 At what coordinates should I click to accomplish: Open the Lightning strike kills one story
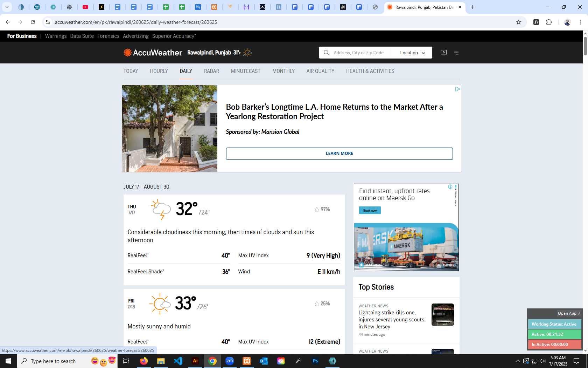tap(391, 319)
